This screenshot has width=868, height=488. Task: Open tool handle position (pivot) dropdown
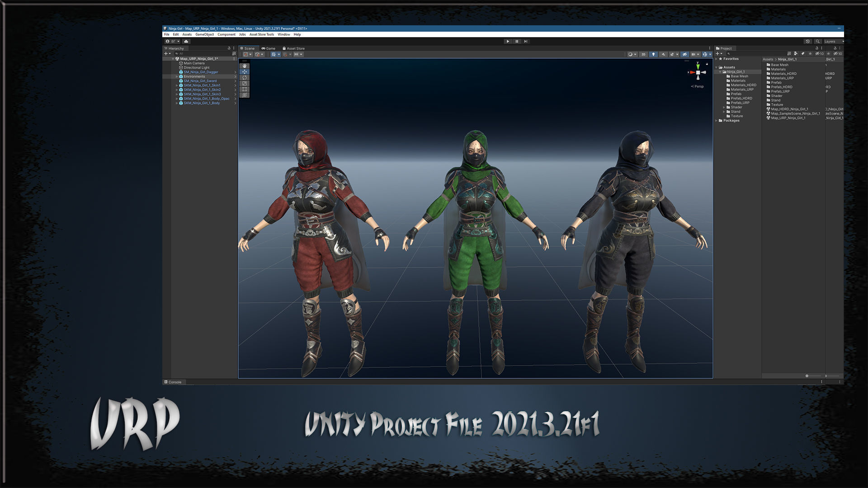click(x=247, y=54)
